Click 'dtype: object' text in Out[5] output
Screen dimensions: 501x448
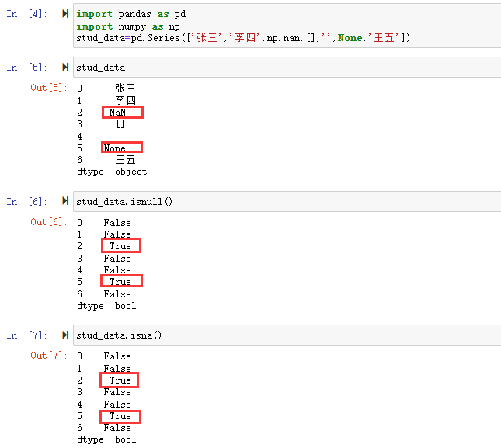click(112, 172)
